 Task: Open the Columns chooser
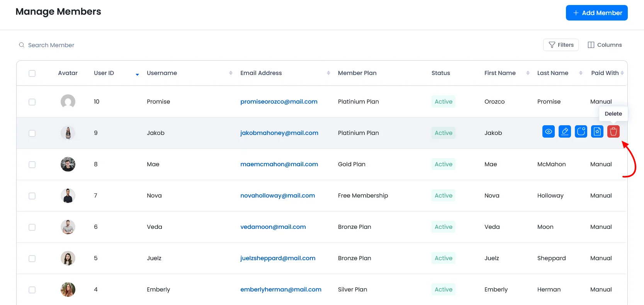tap(605, 45)
